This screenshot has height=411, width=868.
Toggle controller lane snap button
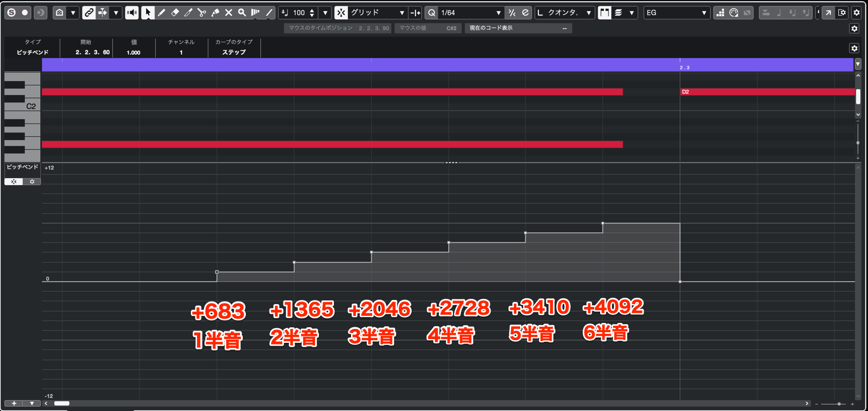click(13, 182)
